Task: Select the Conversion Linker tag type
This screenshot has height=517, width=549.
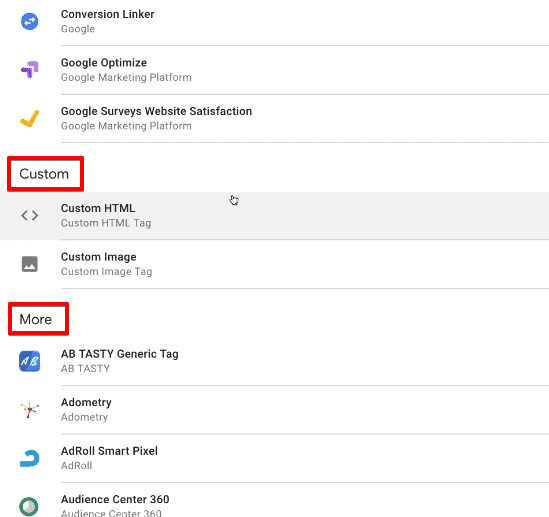Action: coord(274,22)
